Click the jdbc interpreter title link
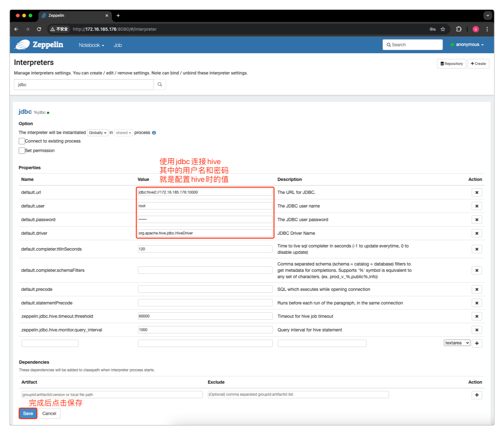The height and width of the screenshot is (435, 504). [x=25, y=112]
